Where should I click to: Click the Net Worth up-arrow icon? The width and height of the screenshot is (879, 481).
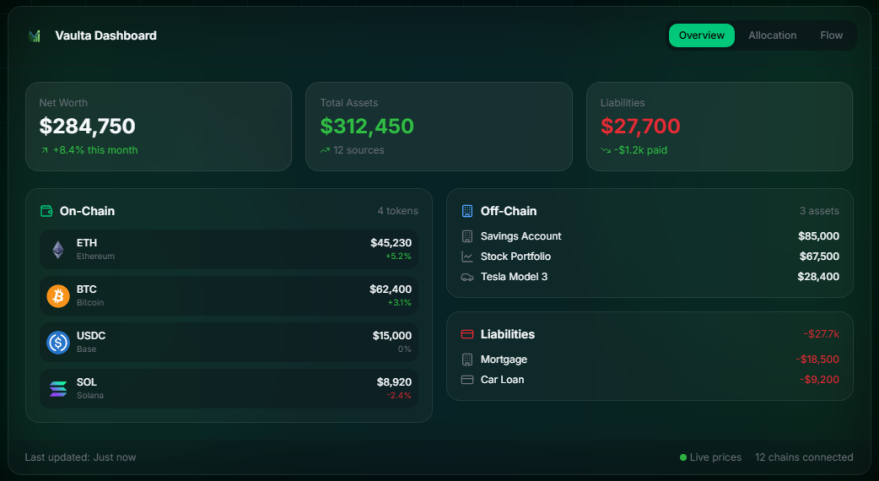coord(44,150)
